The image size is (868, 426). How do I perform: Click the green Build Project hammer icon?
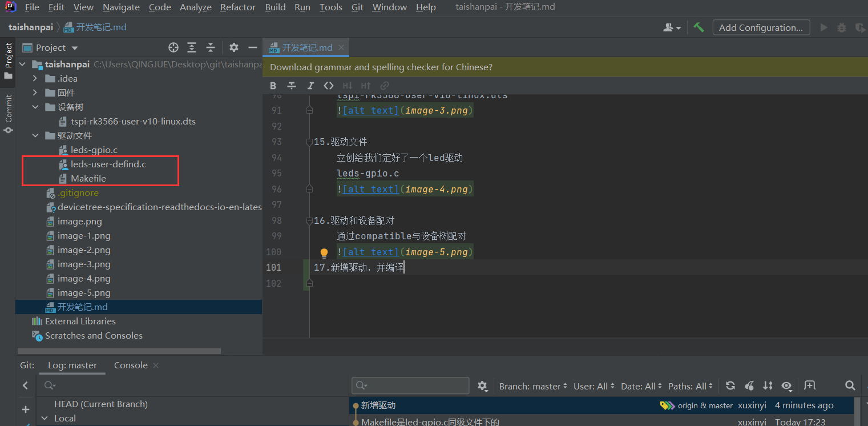point(699,27)
